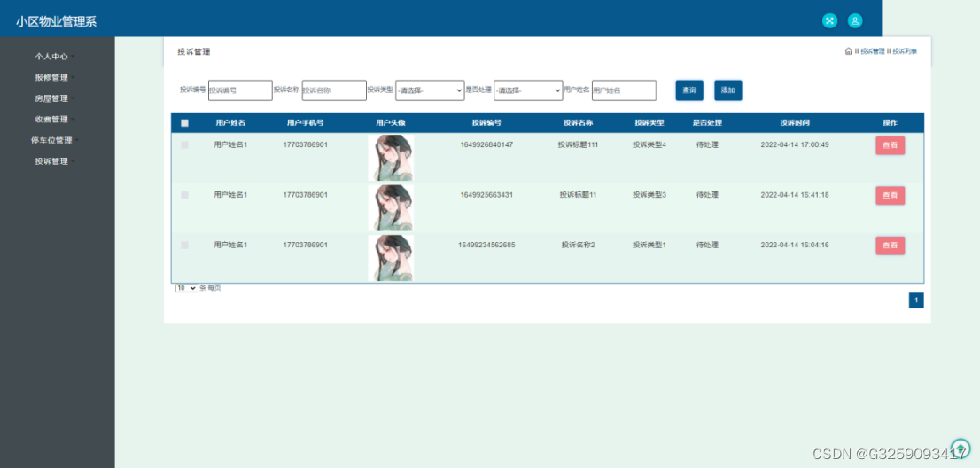Click the 小区物业管理系 title
Screen dimensions: 980x468
coord(56,22)
